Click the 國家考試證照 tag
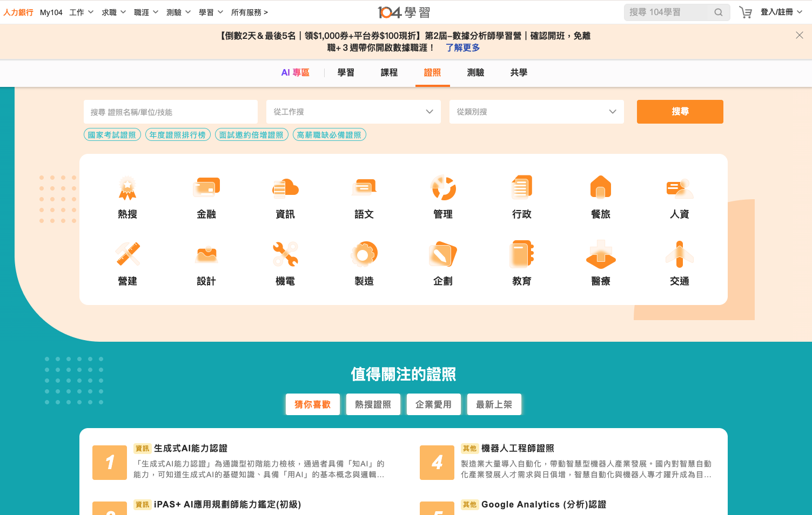 112,135
